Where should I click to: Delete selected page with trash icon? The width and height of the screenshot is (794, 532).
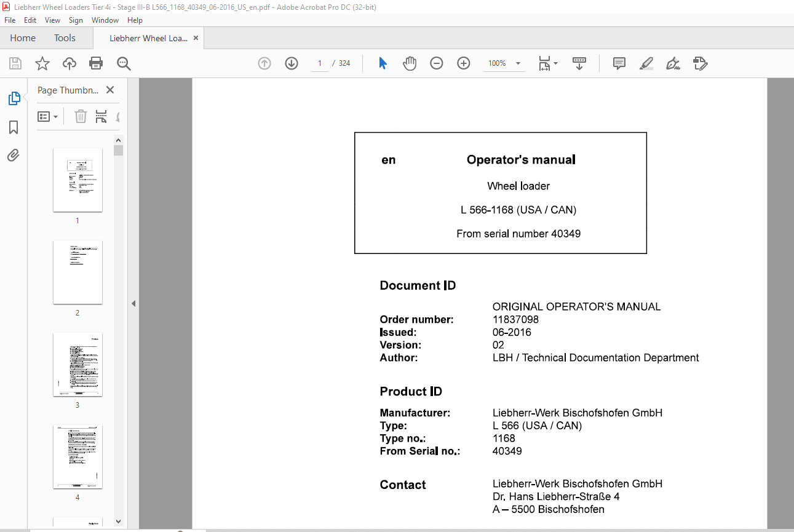point(81,116)
